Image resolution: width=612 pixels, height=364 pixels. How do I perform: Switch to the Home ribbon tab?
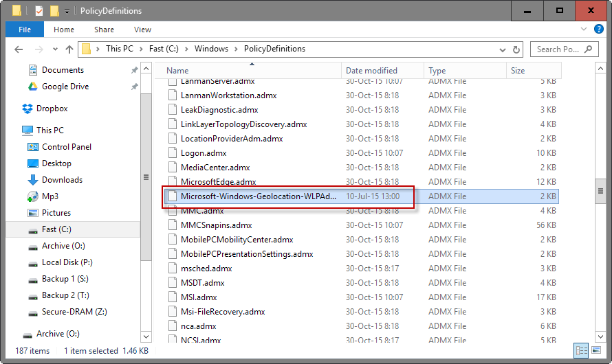point(64,30)
